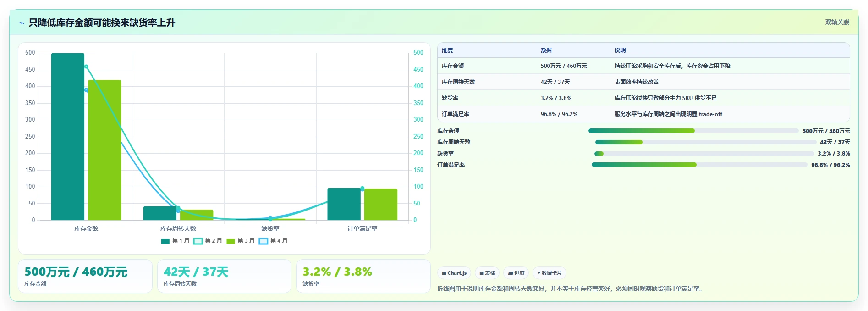Screen dimensions: 868x311
Task: Click the 缺货率 progress bar
Action: pos(704,154)
